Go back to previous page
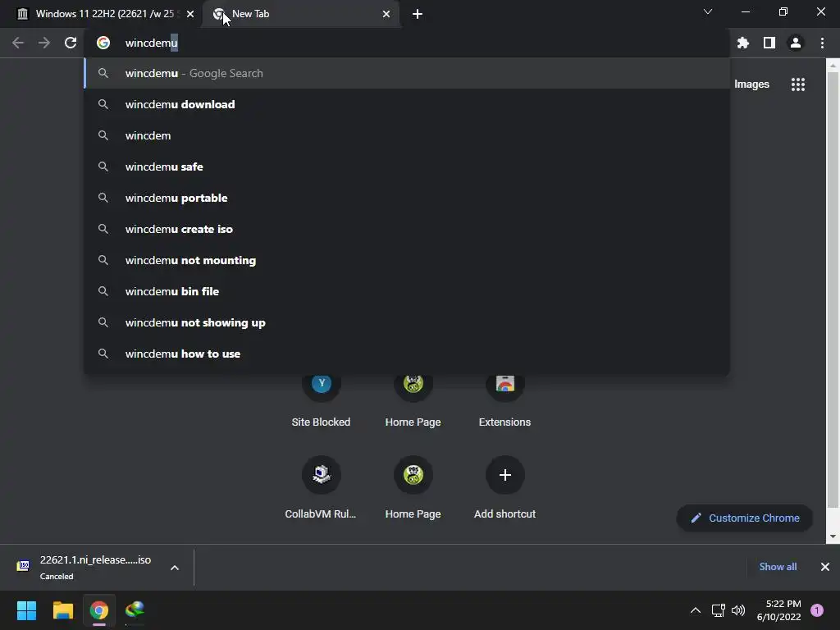 18,43
